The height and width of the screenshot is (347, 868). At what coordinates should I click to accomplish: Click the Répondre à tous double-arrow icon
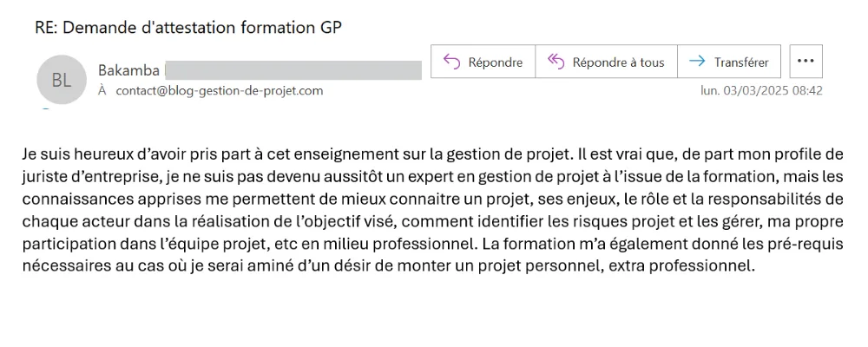(x=556, y=62)
